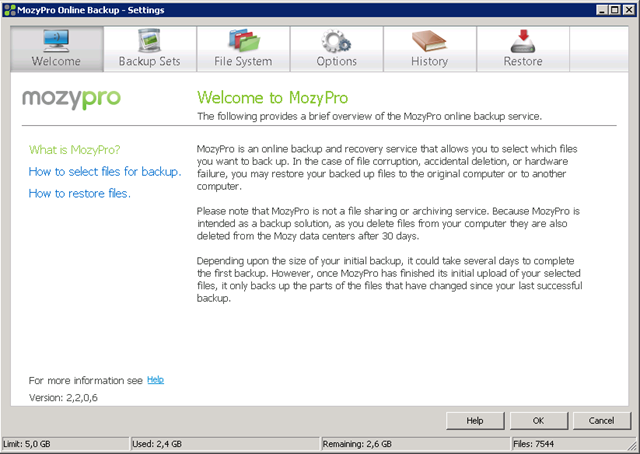Close the MozyPro Settings window

pos(629,10)
